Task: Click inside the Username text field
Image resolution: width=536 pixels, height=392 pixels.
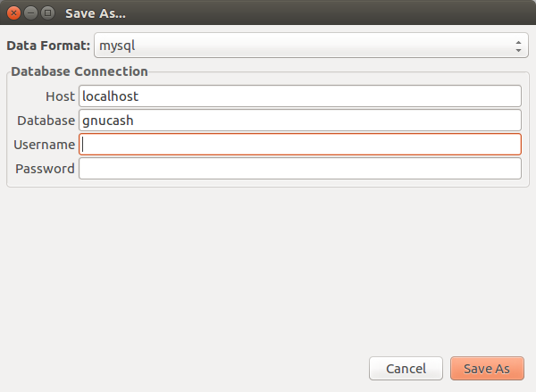Action: click(300, 145)
